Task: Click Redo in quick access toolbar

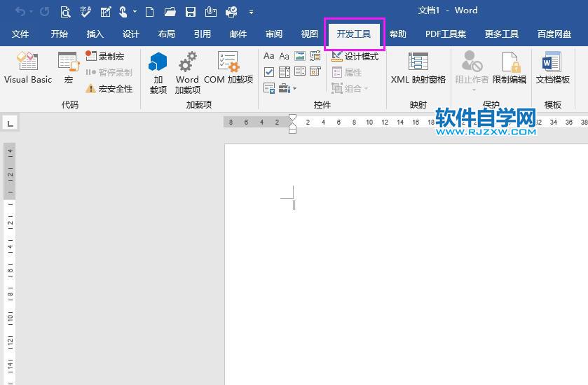Action: [x=45, y=12]
